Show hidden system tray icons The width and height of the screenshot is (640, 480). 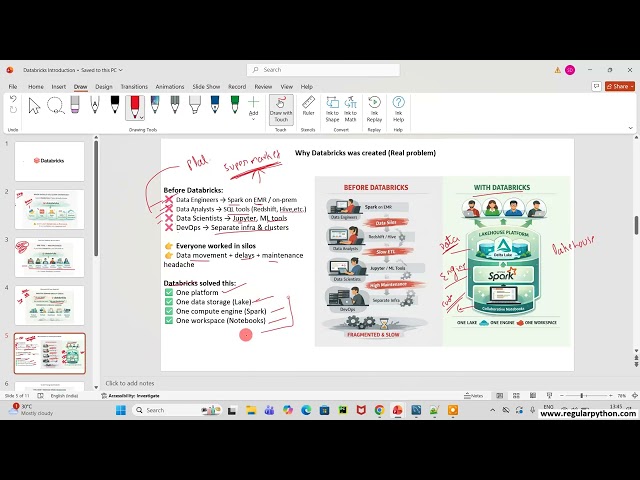(x=492, y=410)
